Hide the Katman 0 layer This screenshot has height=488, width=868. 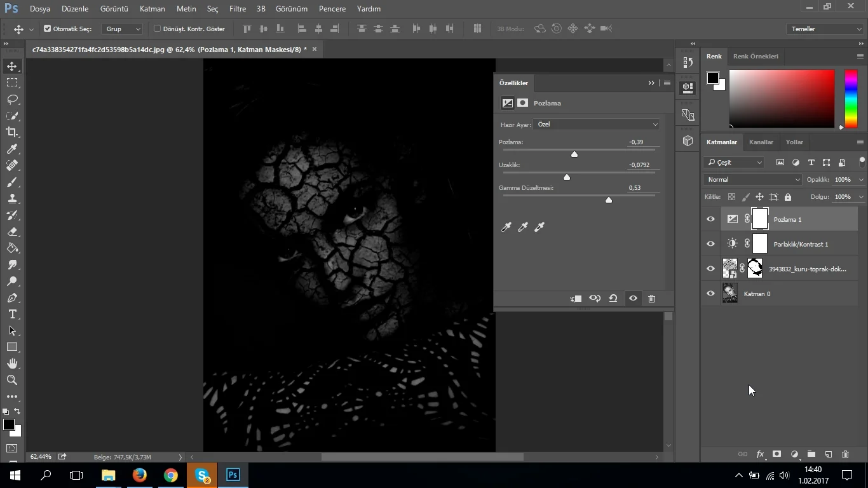(x=710, y=294)
